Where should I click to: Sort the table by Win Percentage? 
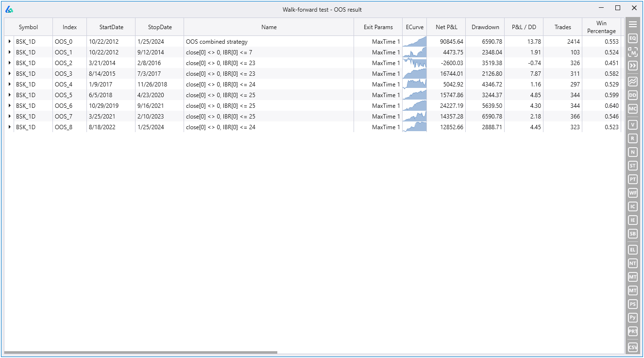tap(601, 27)
